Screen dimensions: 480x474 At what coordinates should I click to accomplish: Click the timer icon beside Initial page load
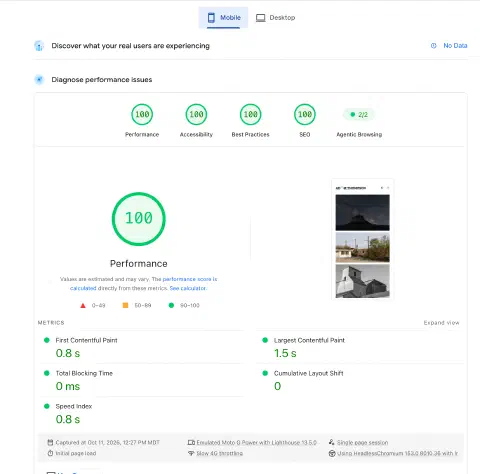pos(50,453)
